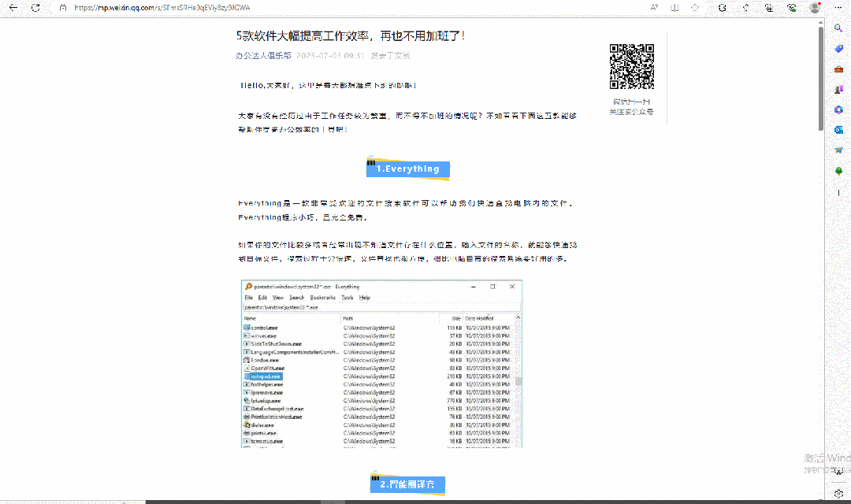
Task: Click Tools menu in Everything screenshot
Action: tap(347, 298)
